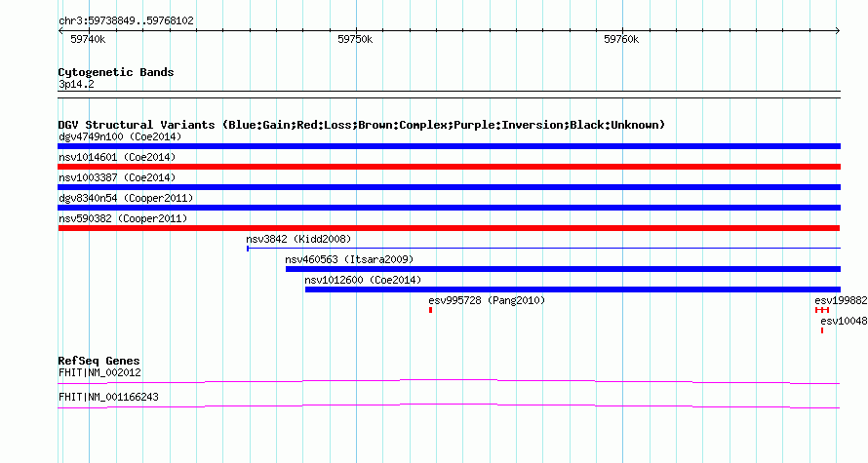The image size is (868, 463).
Task: Select the Cytogenetic Bands track title
Action: 116,72
